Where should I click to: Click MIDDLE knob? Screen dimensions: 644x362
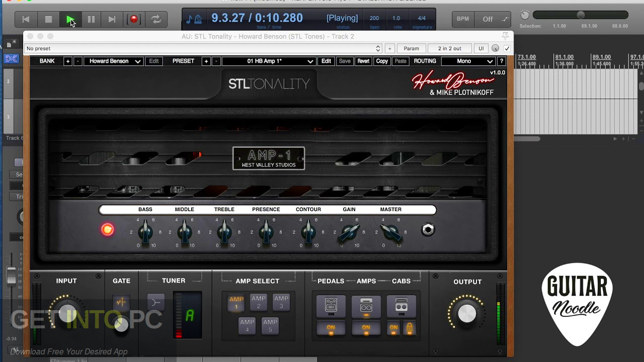pyautogui.click(x=185, y=232)
